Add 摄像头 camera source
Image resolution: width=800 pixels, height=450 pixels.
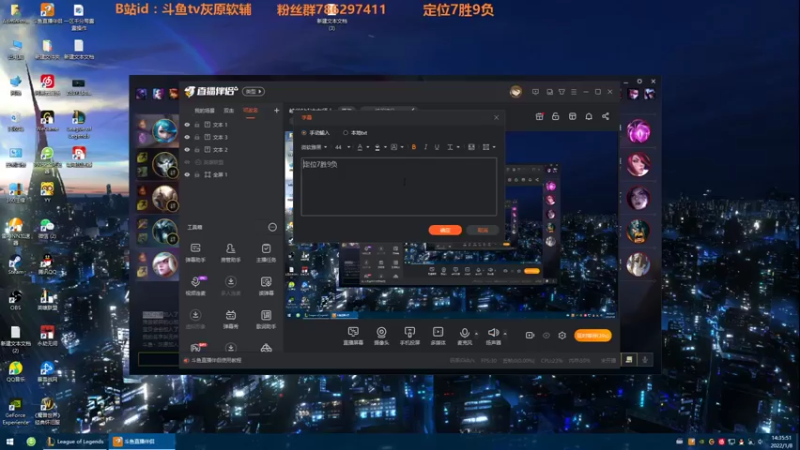[x=381, y=336]
